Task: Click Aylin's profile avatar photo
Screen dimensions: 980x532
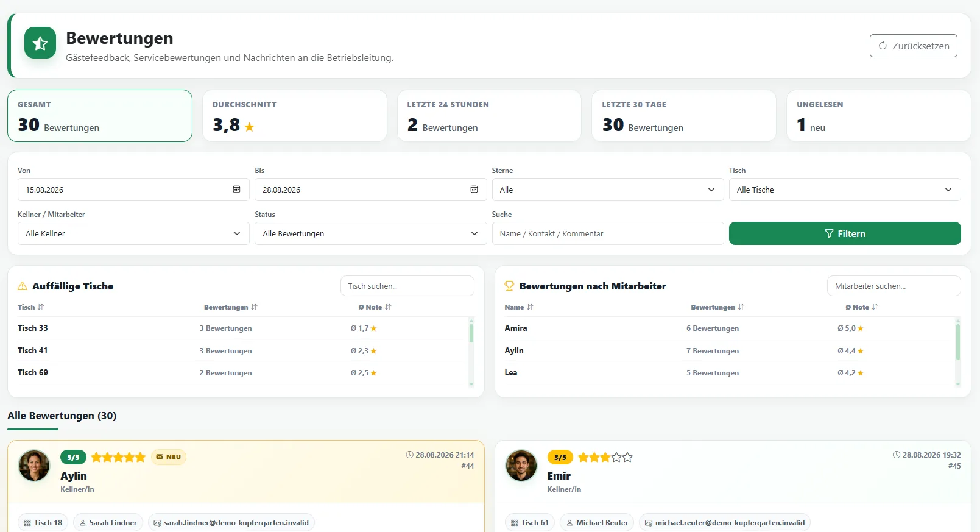Action: click(x=34, y=466)
